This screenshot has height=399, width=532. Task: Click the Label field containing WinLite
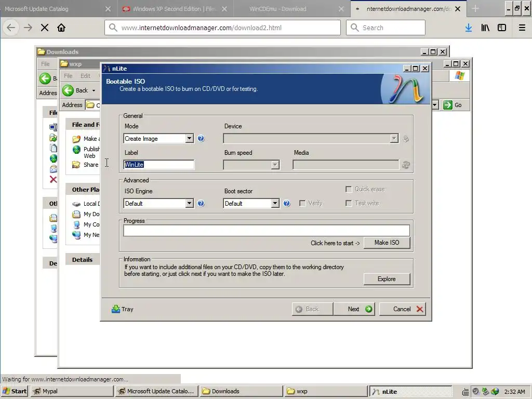[x=159, y=165]
